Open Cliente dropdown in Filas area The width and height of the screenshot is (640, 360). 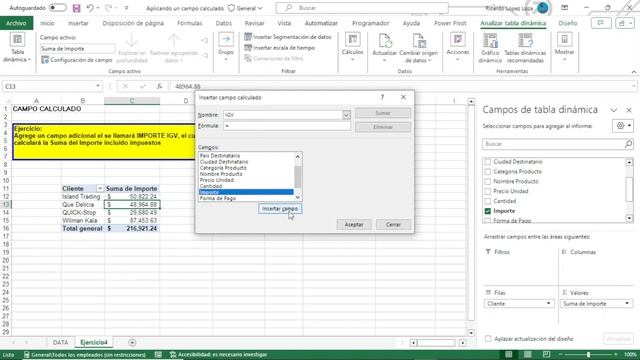549,303
